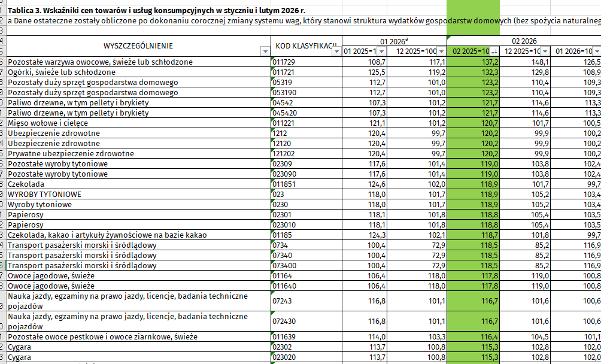
Task: Select code cell 011729
Action: (x=306, y=62)
